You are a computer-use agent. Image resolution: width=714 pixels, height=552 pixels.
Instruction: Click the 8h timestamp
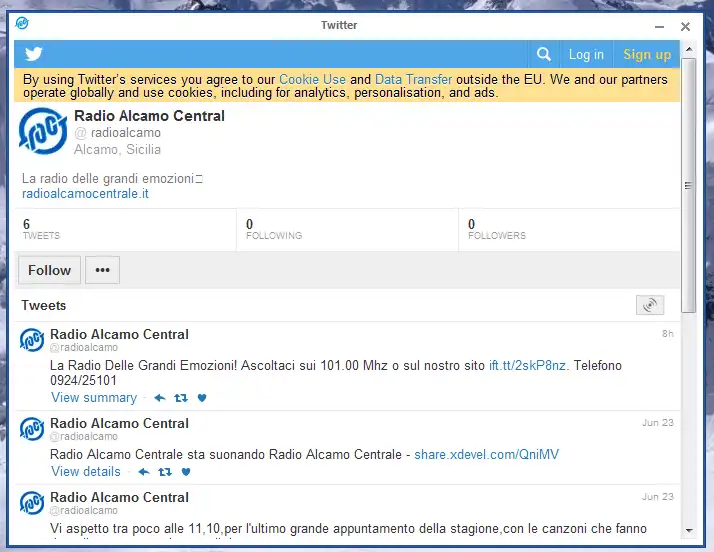(668, 333)
